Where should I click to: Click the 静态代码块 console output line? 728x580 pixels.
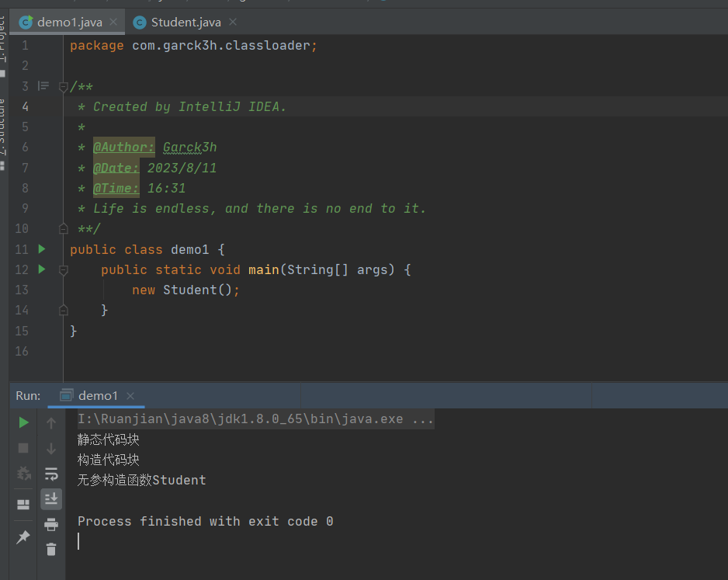tap(108, 439)
